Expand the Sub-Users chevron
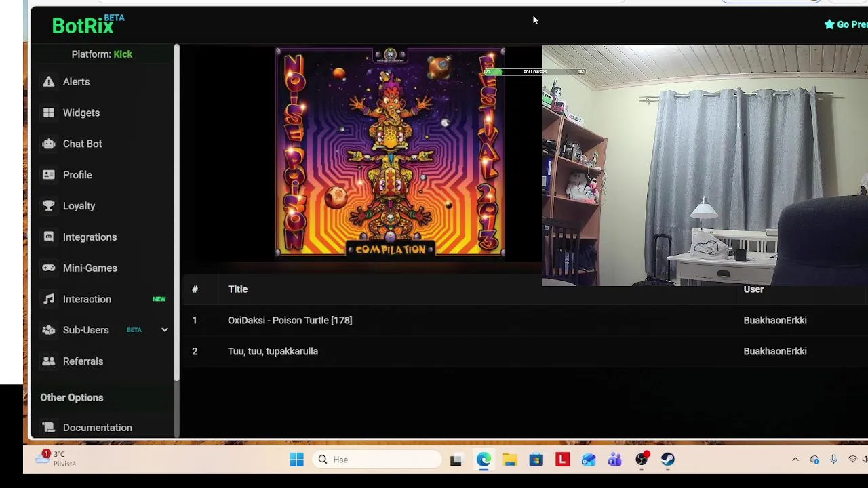868x488 pixels. [164, 330]
